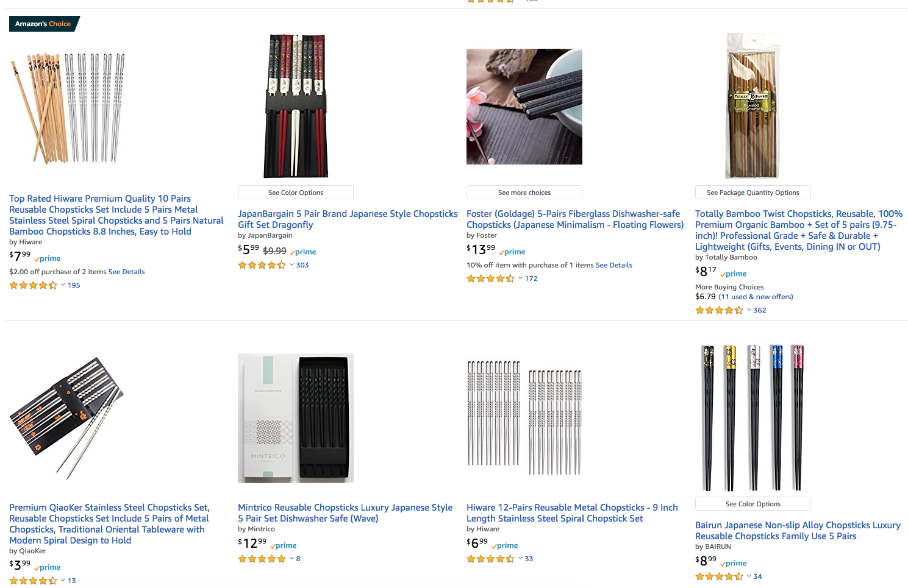Expand rating chevron beside 303 reviews
908x588 pixels.
pos(291,265)
